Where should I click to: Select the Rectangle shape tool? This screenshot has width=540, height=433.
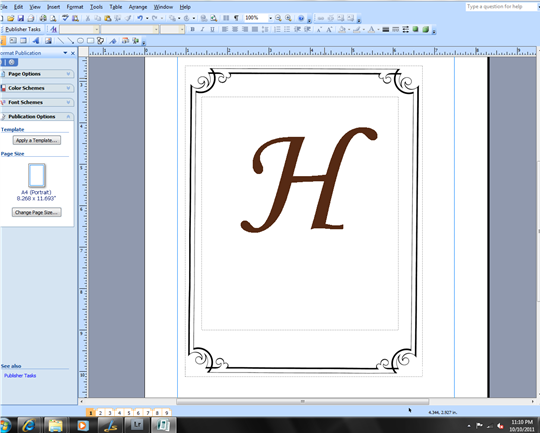point(90,41)
